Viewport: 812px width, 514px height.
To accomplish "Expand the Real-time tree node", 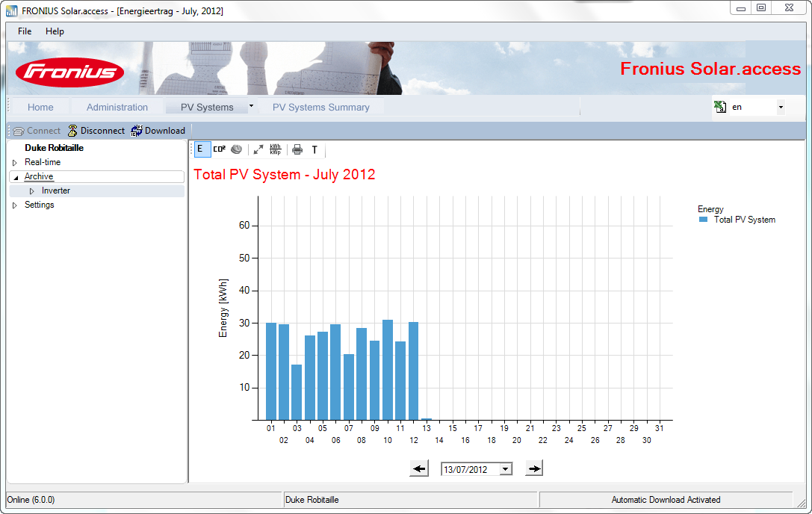I will tap(13, 162).
